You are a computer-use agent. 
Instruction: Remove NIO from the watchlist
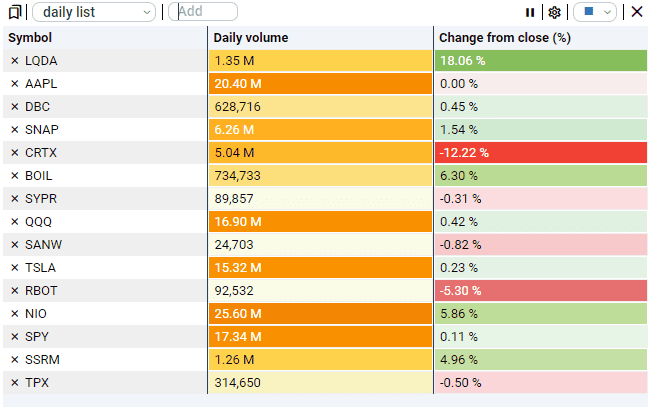pos(14,314)
